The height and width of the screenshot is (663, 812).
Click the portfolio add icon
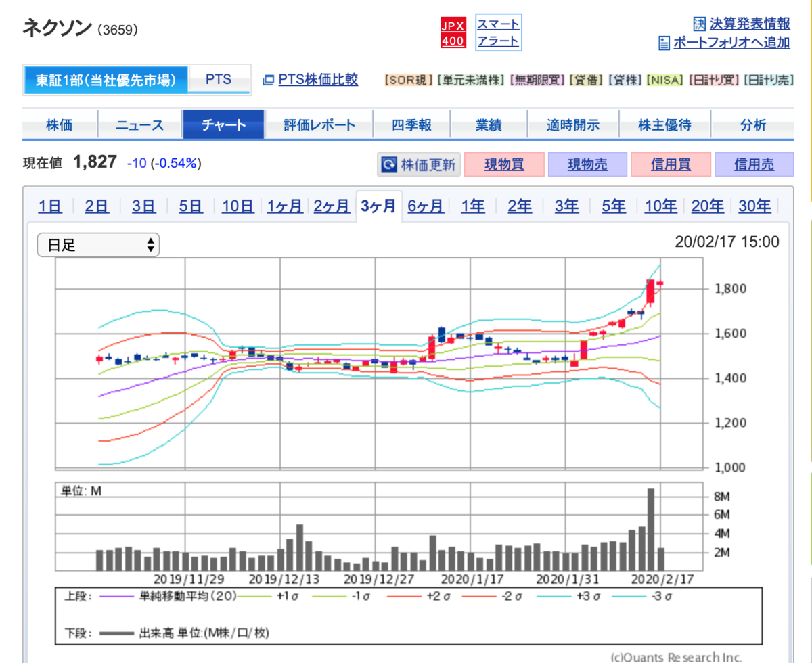point(664,43)
